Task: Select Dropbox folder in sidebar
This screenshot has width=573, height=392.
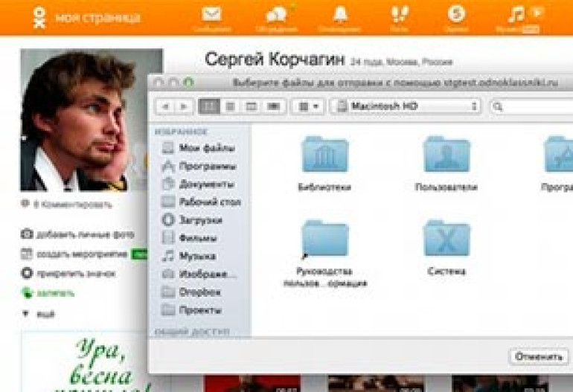Action: [191, 292]
